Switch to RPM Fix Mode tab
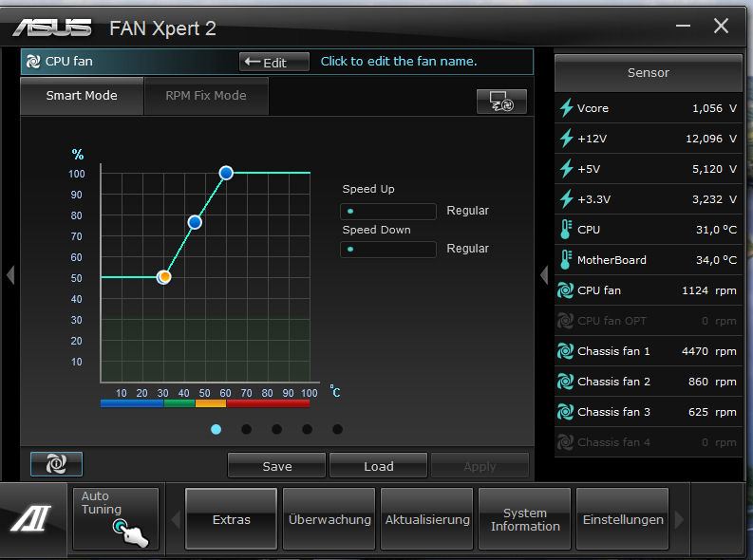 point(206,96)
